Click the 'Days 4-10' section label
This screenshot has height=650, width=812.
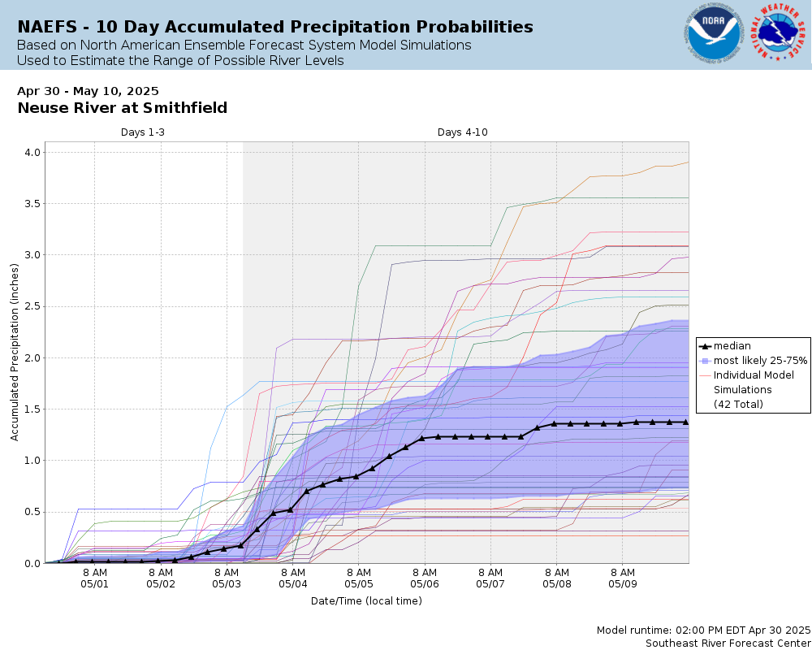[463, 132]
